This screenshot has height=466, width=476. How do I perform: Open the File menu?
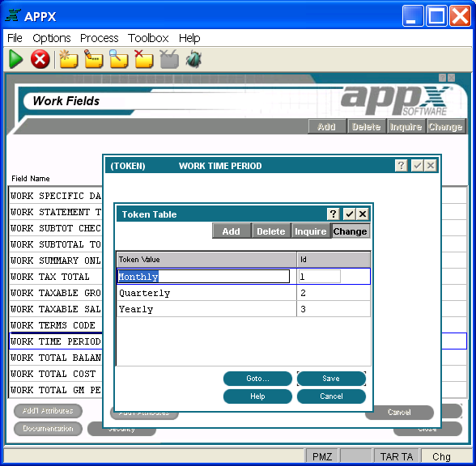15,38
